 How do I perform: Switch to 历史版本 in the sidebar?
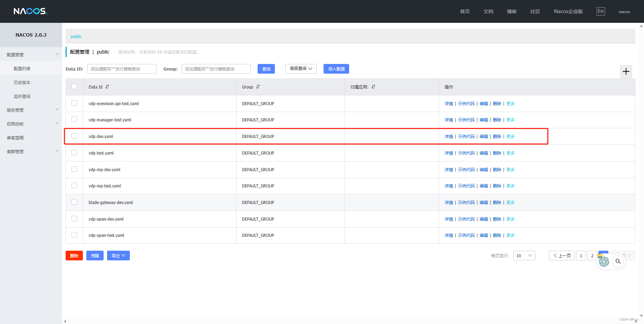point(22,82)
